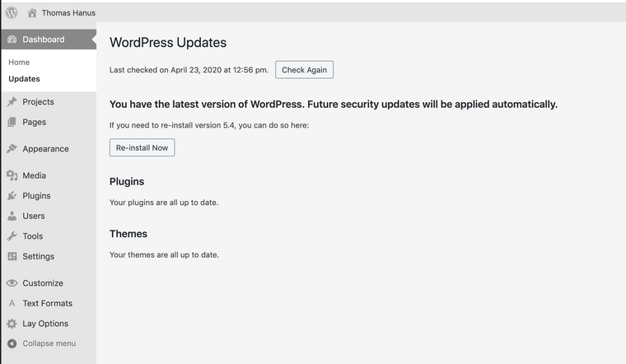The height and width of the screenshot is (364, 626).
Task: Open the Text Formats menu item
Action: pos(47,303)
